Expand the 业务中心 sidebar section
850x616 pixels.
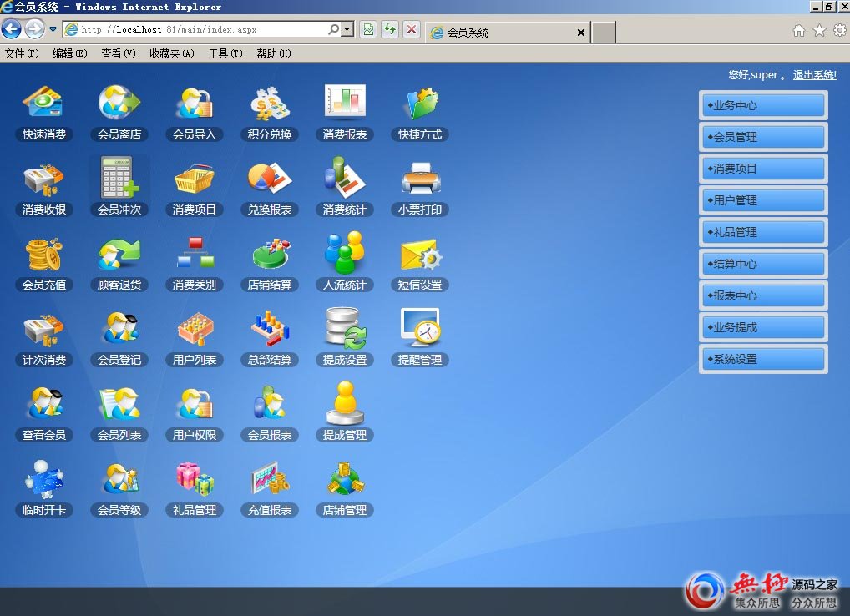(x=763, y=105)
